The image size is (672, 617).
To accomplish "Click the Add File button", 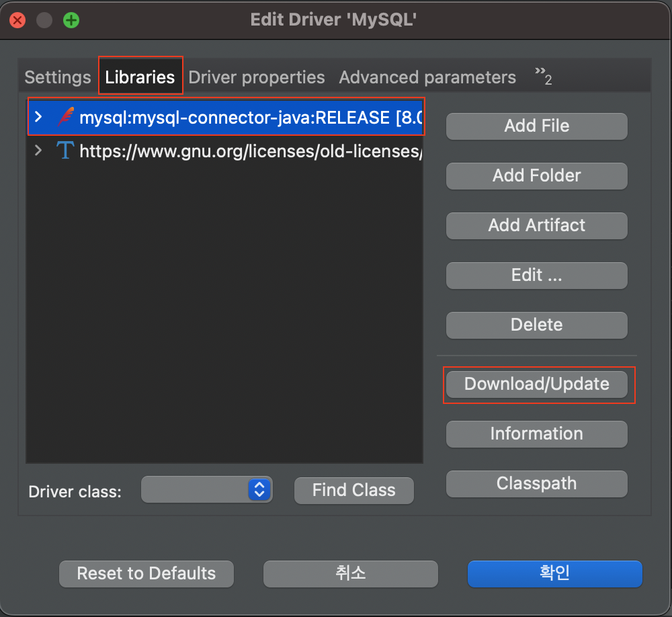I will point(536,126).
